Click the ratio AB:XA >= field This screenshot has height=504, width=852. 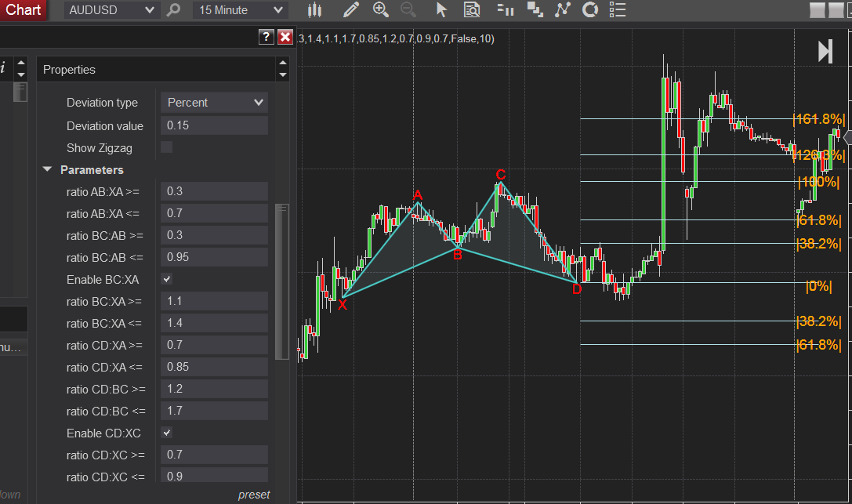click(x=214, y=191)
